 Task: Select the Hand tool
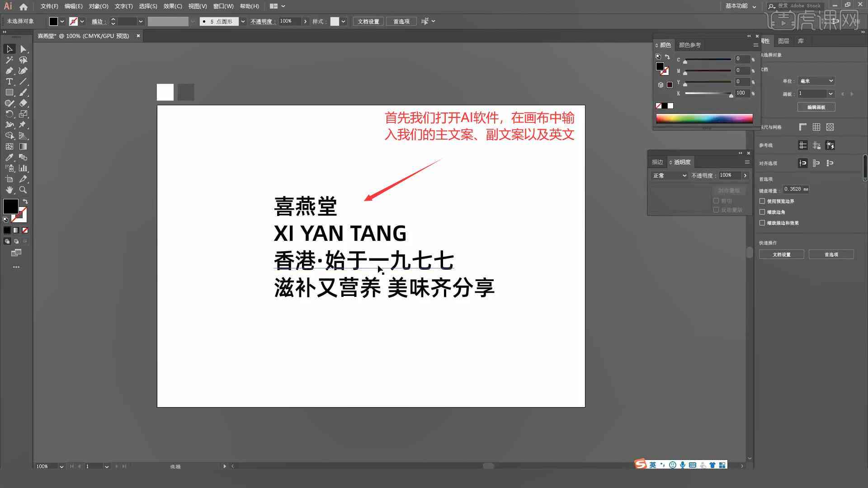pyautogui.click(x=8, y=190)
